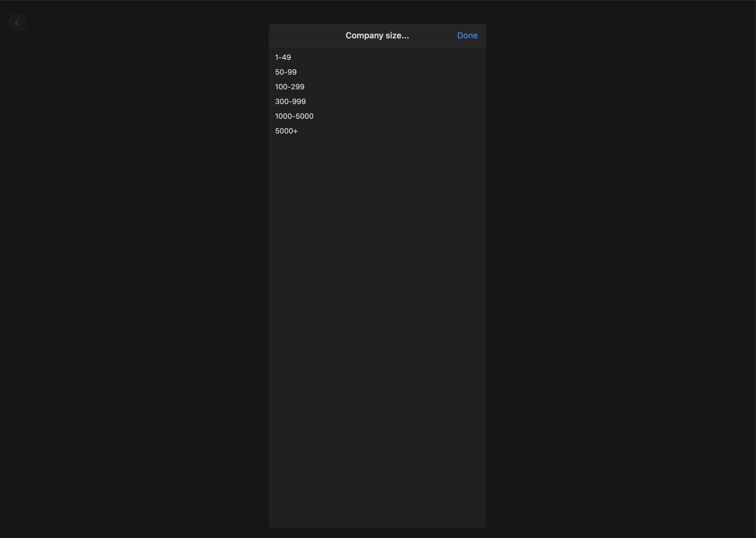Click the back chevron icon
Screen dimensions: 756x538
click(17, 23)
